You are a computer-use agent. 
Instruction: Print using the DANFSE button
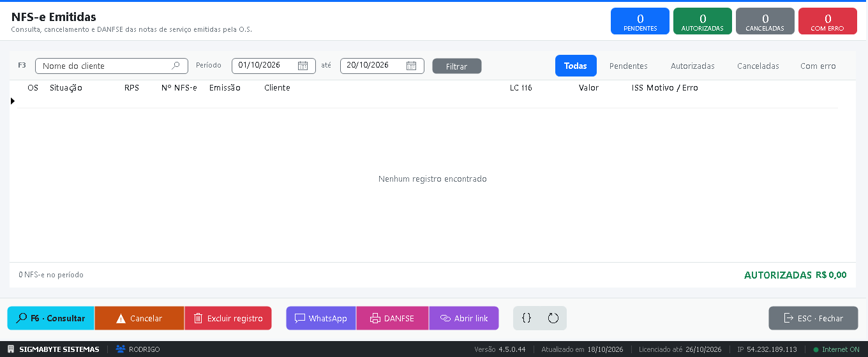393,318
